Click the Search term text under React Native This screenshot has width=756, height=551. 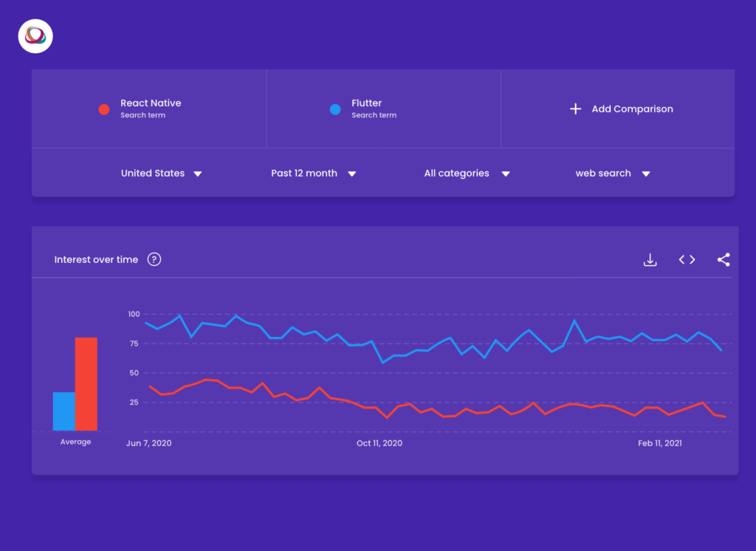(x=142, y=115)
